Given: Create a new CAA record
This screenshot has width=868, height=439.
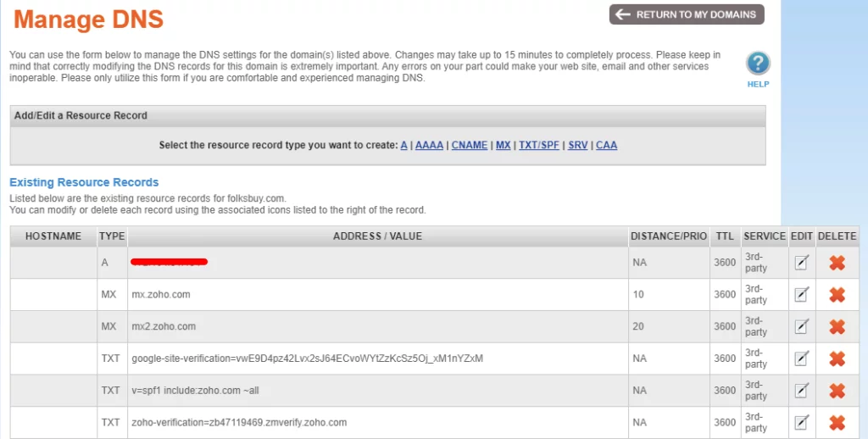Looking at the screenshot, I should pos(607,146).
